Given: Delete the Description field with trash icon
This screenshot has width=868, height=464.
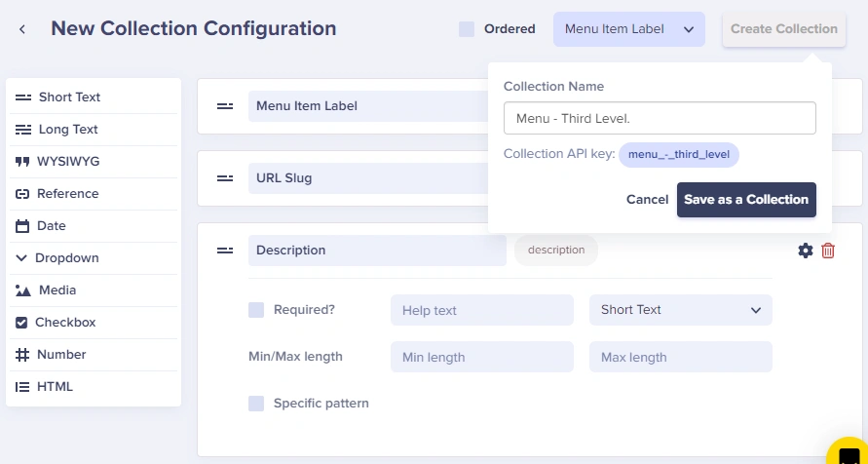Looking at the screenshot, I should (828, 251).
